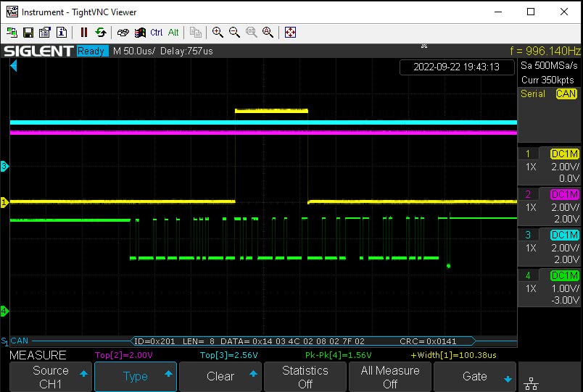Click the S1 CAN bus label
The image size is (583, 392).
pos(15,341)
